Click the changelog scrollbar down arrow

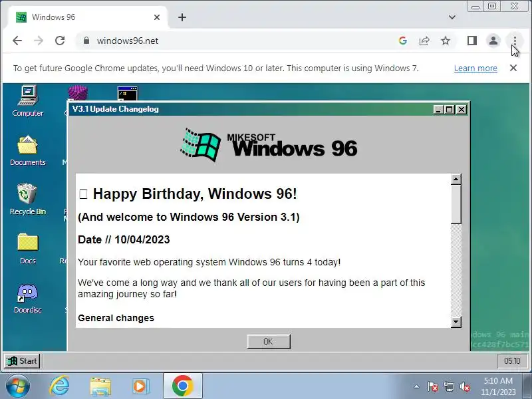point(456,322)
